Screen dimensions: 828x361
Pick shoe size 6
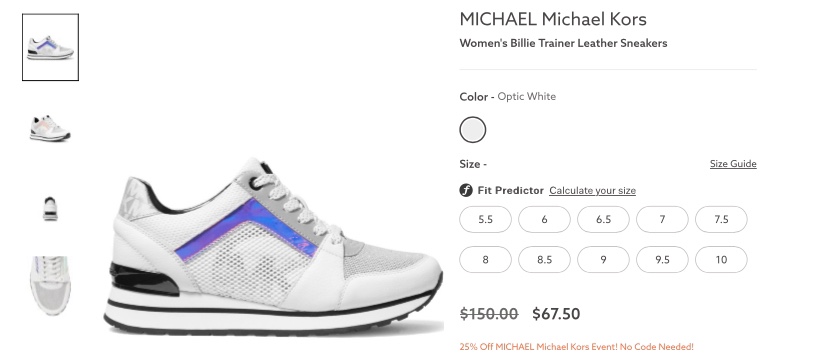[544, 220]
